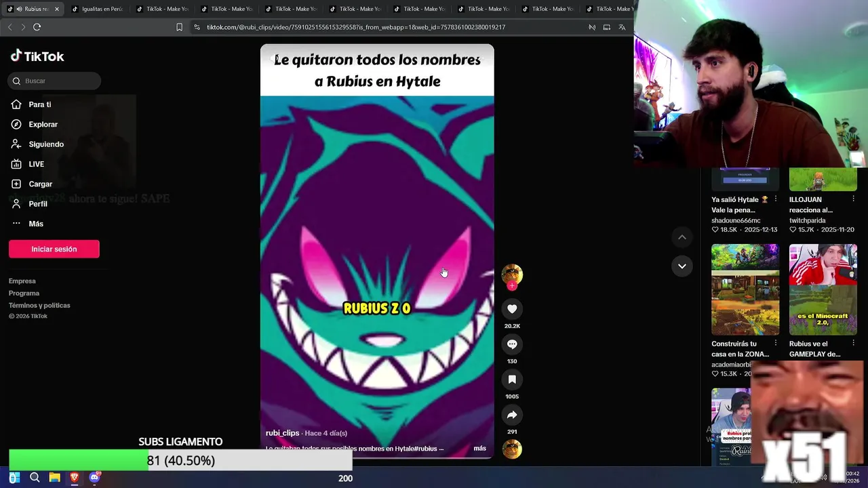Screen dimensions: 868x488
Task: Switch to the third TikTok - Make Your Day tab
Action: tap(291, 9)
